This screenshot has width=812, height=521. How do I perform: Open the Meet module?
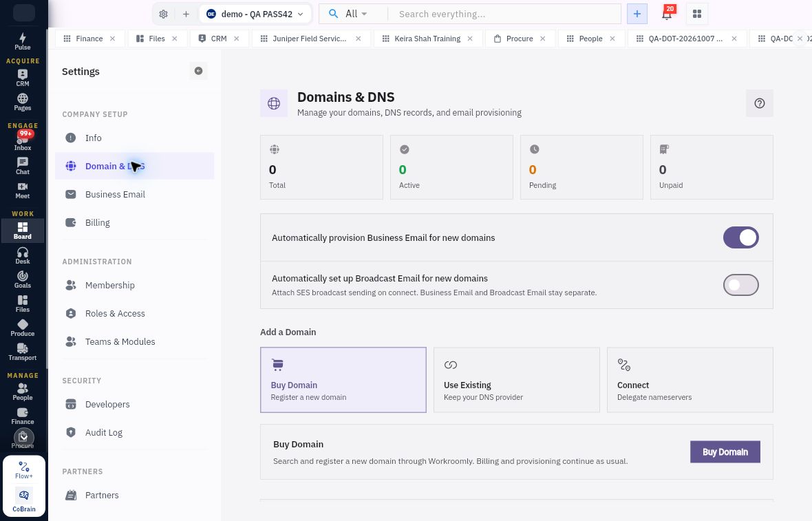22,190
